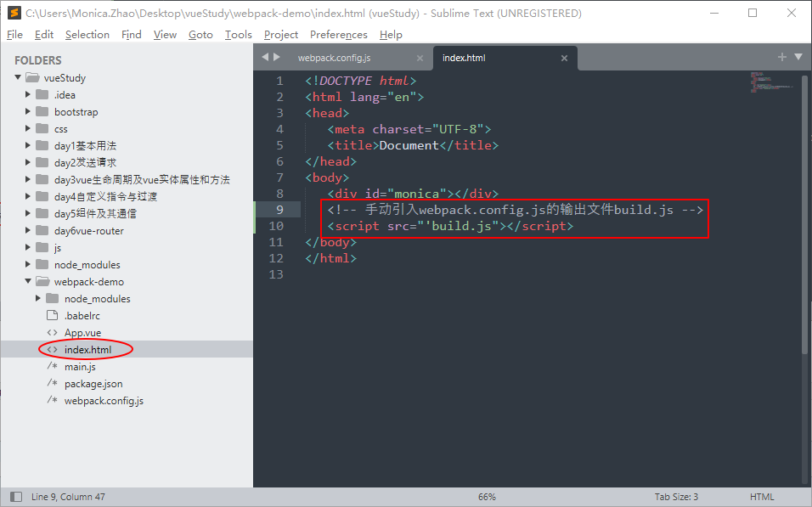Click the code minimap preview
This screenshot has width=812, height=507.
click(x=771, y=82)
